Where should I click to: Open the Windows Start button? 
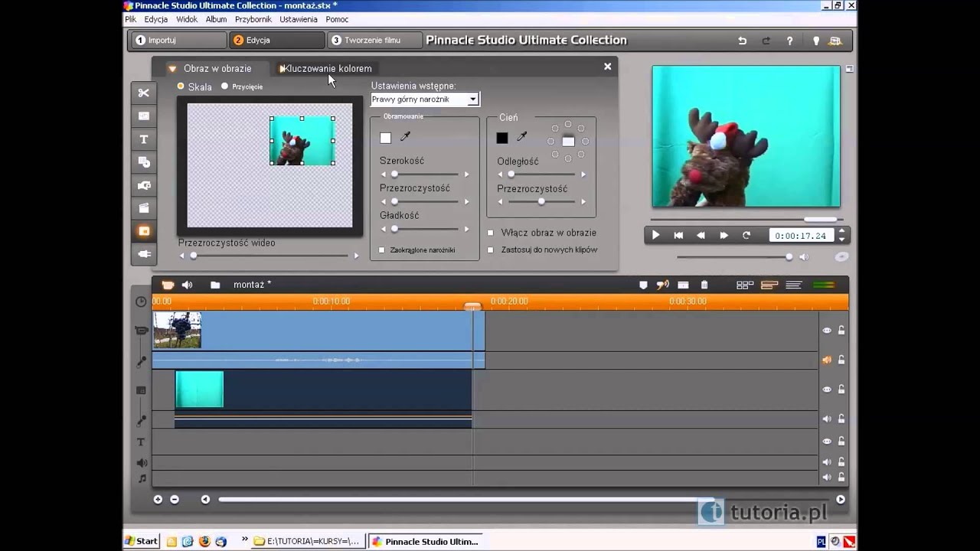(142, 541)
